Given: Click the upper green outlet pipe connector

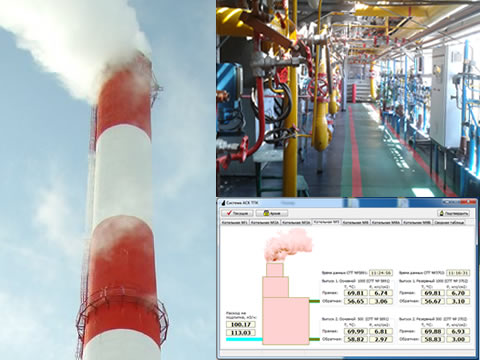Looking at the screenshot, I should pos(314,301).
